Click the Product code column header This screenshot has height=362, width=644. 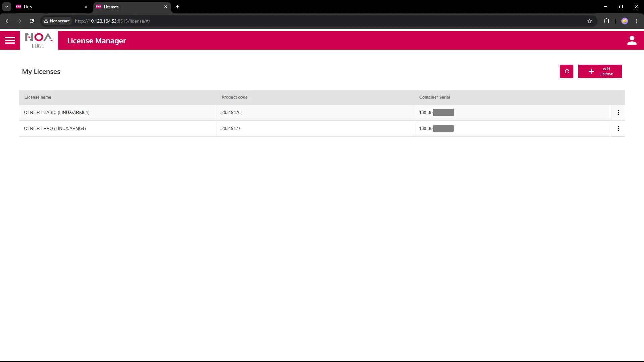pos(234,97)
